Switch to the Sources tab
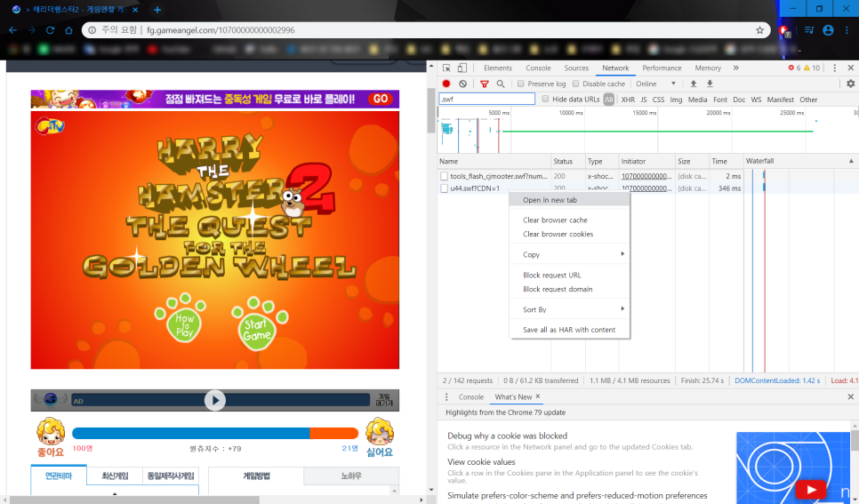Screen dimensions: 859x504 [576, 68]
